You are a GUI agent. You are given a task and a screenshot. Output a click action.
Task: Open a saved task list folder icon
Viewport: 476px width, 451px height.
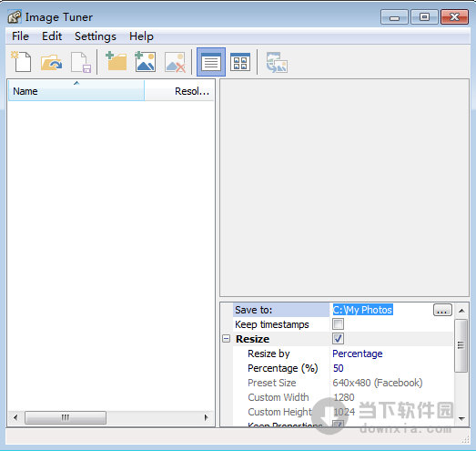pyautogui.click(x=51, y=62)
